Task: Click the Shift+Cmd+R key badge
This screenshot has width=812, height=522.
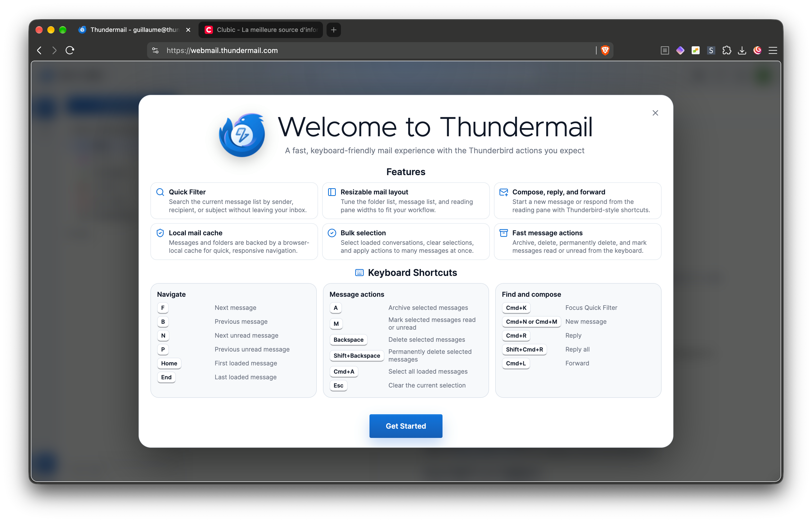Action: tap(524, 349)
